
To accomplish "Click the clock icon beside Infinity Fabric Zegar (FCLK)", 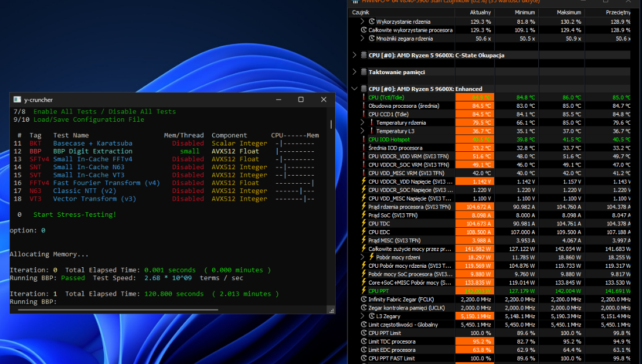I will click(364, 299).
